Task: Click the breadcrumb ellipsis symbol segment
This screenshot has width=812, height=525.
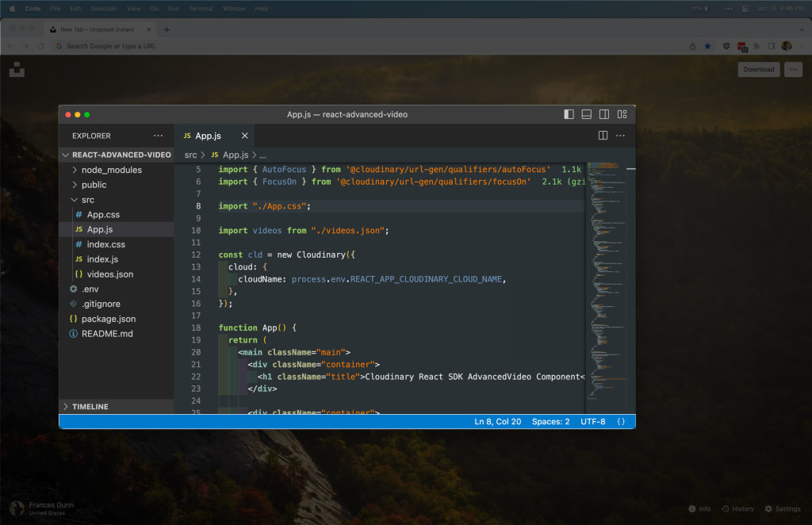Action: pyautogui.click(x=263, y=155)
